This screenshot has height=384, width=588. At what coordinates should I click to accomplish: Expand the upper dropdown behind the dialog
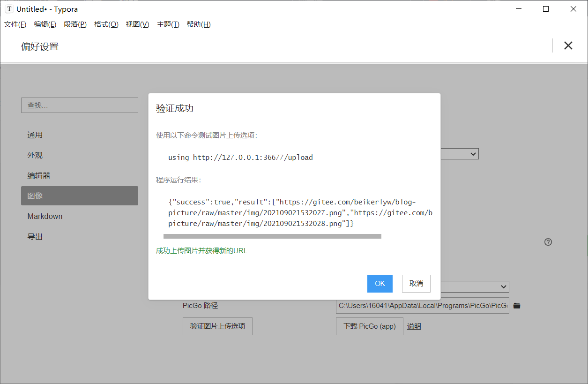click(x=459, y=154)
